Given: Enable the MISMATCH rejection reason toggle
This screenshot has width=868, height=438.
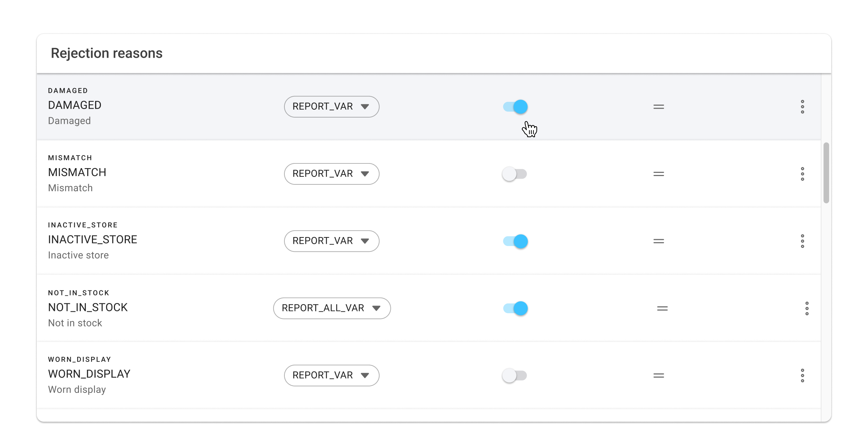Looking at the screenshot, I should (515, 174).
